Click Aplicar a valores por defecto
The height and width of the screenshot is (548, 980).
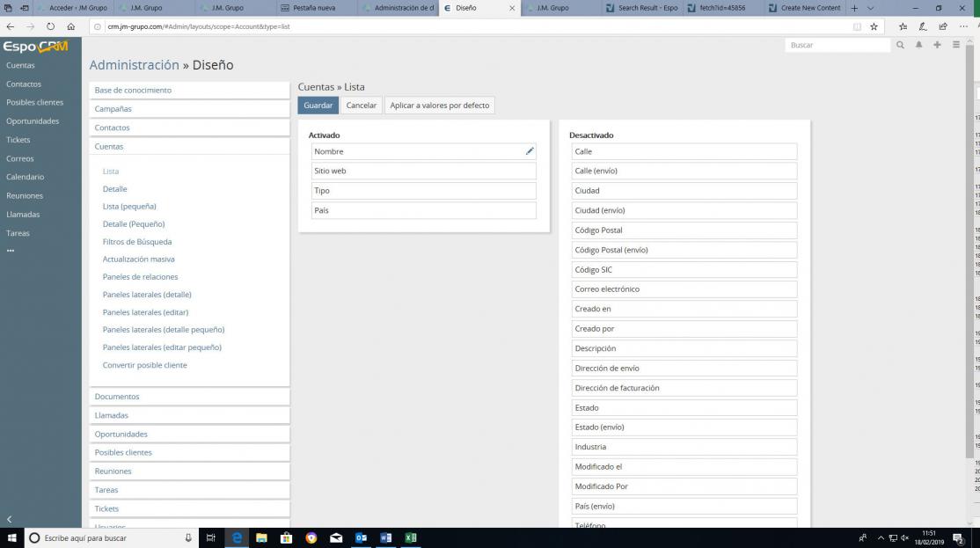pyautogui.click(x=439, y=106)
